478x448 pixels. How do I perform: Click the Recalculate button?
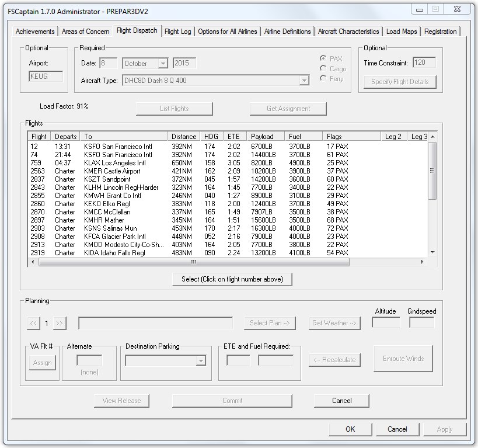[334, 360]
